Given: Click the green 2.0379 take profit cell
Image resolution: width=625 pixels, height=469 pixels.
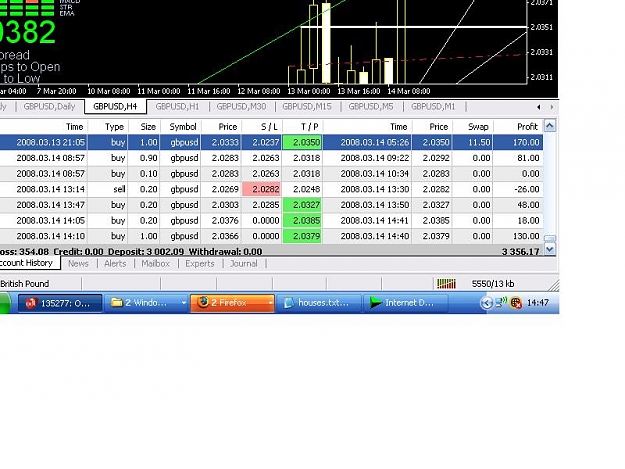Looking at the screenshot, I should pos(303,236).
